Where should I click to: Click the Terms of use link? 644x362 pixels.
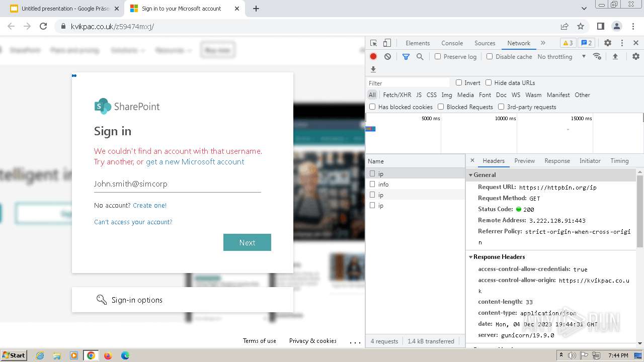[x=260, y=341]
